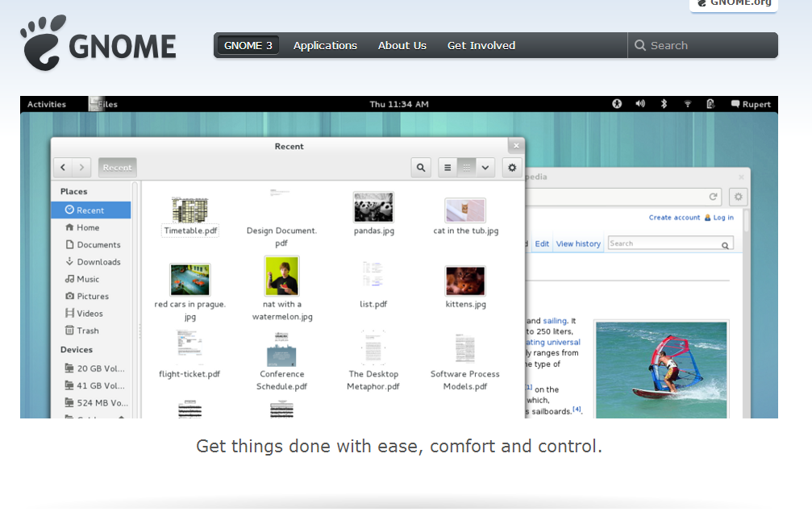Switch Files to grid view
The image size is (812, 516).
[467, 168]
